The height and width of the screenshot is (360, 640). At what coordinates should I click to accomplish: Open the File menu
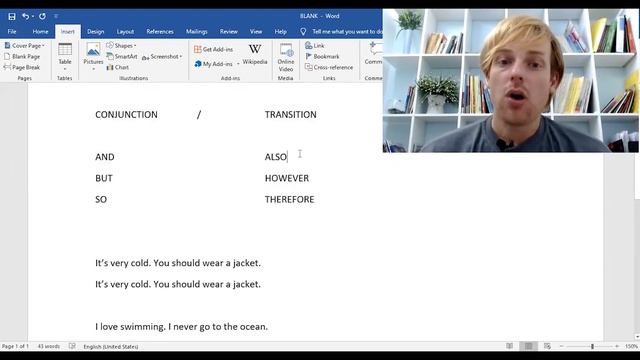[x=12, y=31]
